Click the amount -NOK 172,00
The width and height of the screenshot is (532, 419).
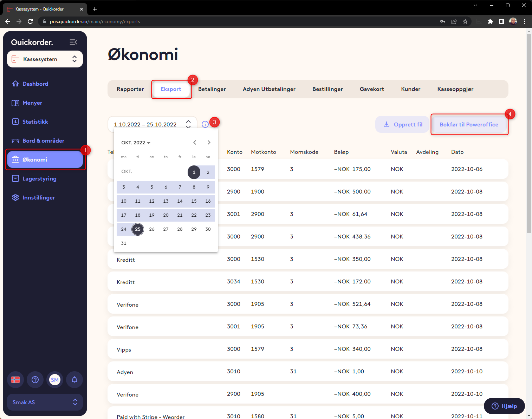click(352, 281)
